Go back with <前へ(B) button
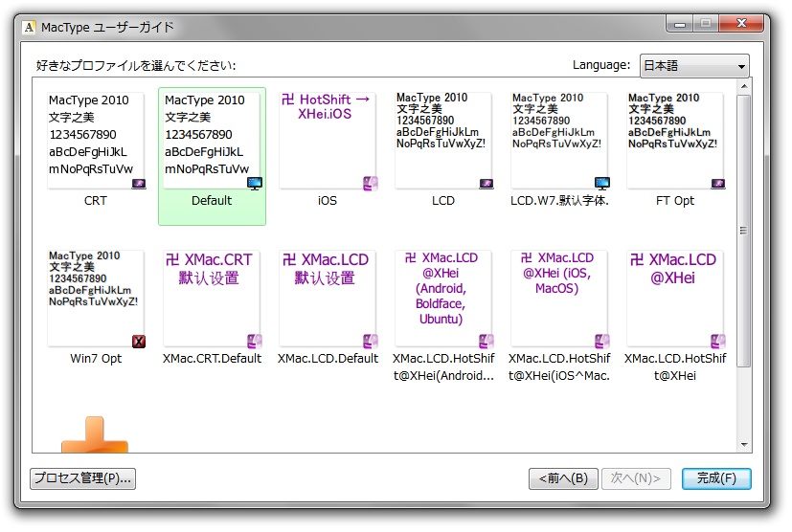Screen dimensions: 792x532 563,478
